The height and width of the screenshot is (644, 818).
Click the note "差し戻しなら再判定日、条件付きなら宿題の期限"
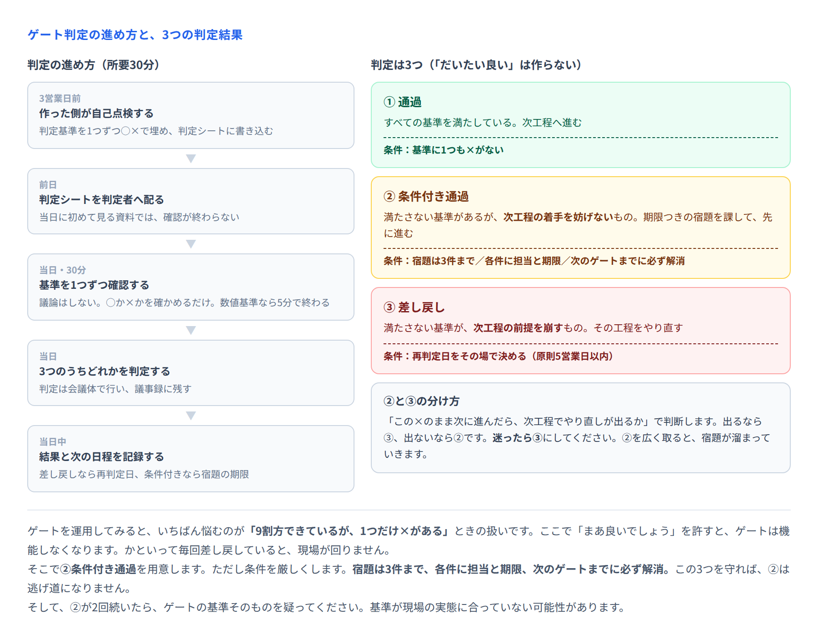click(144, 474)
